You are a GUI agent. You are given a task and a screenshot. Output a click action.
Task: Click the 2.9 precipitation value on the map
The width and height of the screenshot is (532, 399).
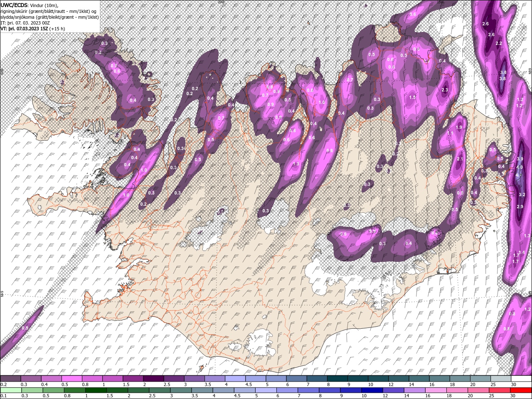(x=520, y=207)
